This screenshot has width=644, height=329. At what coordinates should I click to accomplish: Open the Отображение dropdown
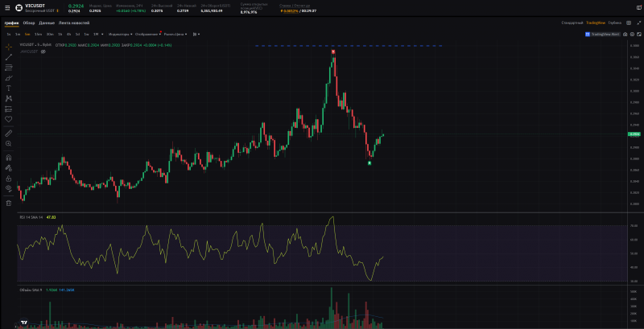(149, 34)
